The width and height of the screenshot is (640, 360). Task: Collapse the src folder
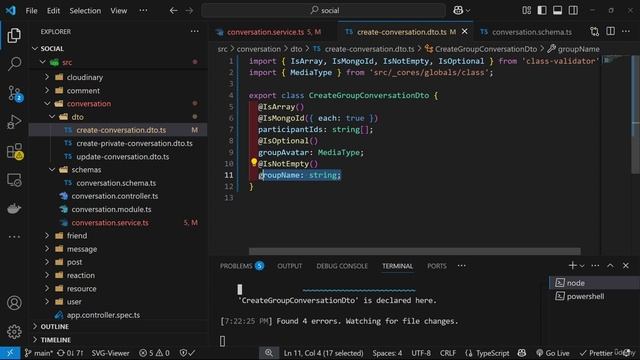42,62
